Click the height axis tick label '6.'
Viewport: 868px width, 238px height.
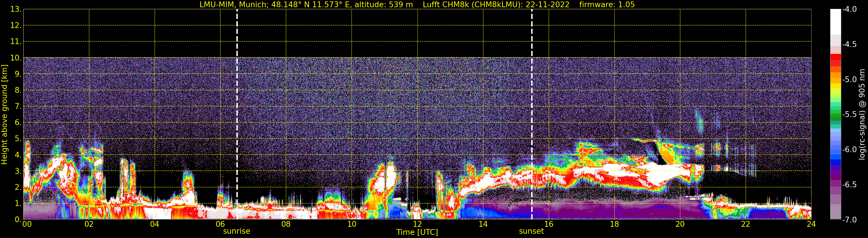(x=18, y=123)
